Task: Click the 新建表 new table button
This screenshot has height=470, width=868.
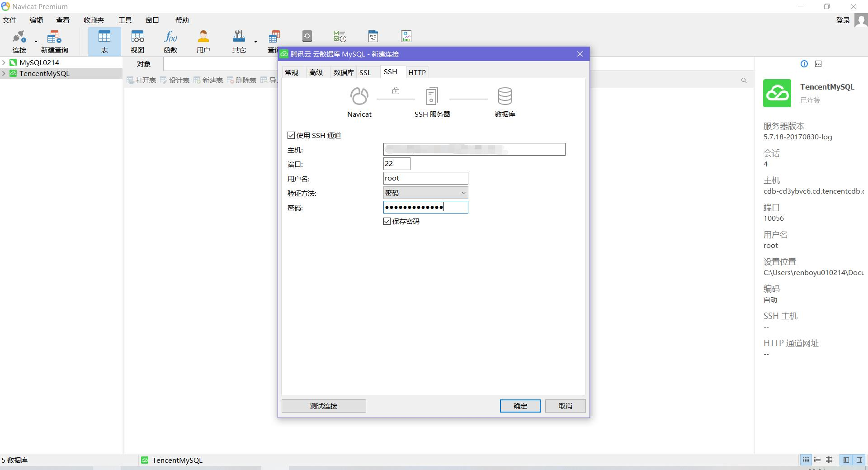Action: (x=208, y=80)
